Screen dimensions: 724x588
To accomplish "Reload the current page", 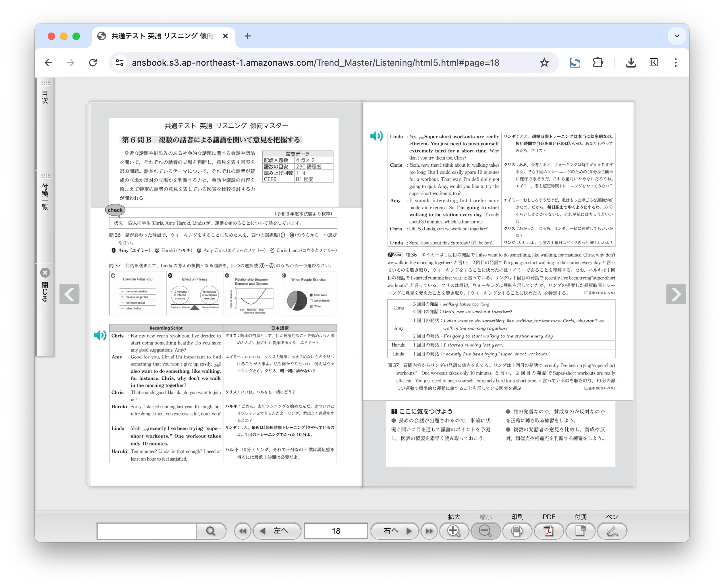I will pos(93,63).
